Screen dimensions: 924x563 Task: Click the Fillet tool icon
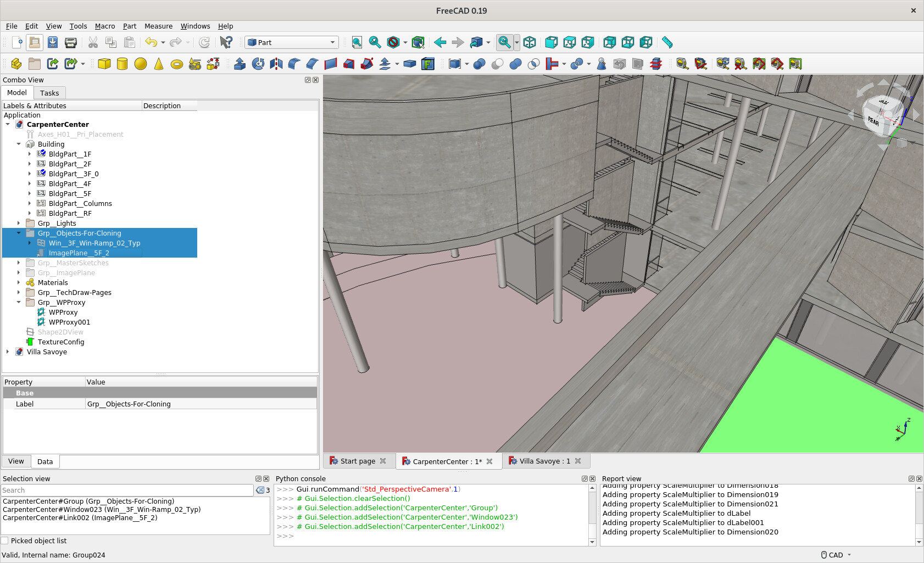tap(294, 64)
